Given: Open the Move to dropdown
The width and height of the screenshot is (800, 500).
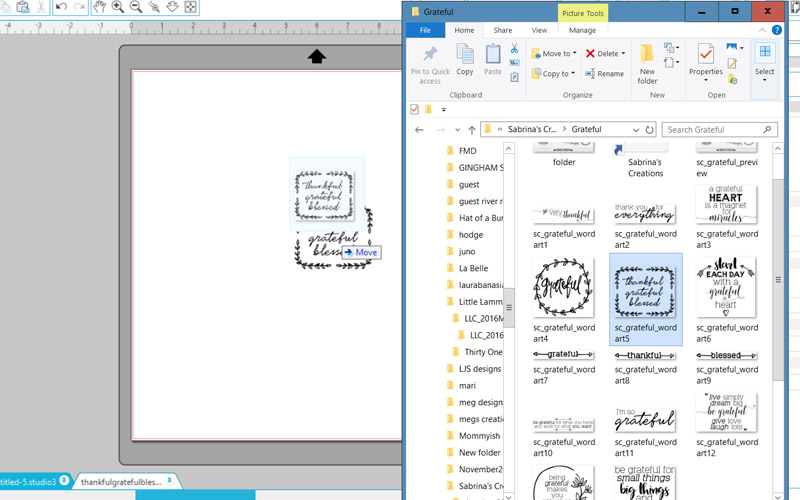Looking at the screenshot, I should coord(554,53).
